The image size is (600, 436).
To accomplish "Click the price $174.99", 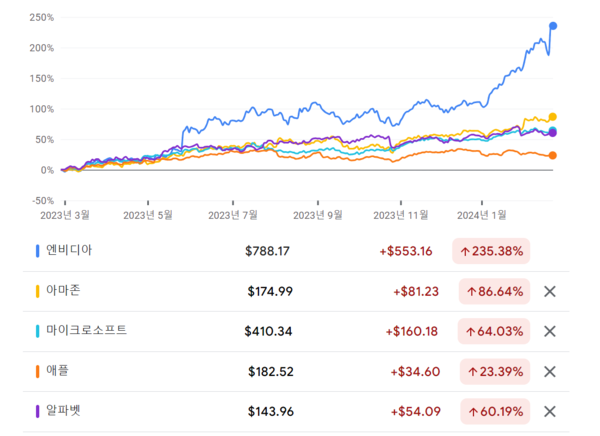I will pyautogui.click(x=270, y=292).
